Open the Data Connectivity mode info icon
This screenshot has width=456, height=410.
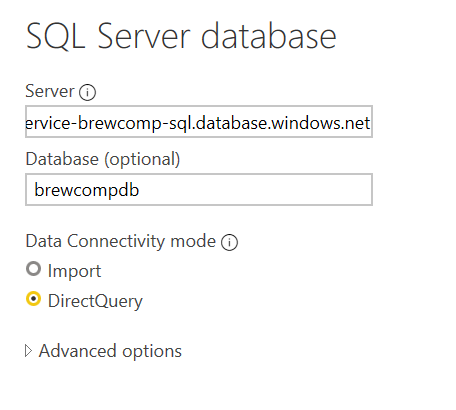(x=229, y=242)
